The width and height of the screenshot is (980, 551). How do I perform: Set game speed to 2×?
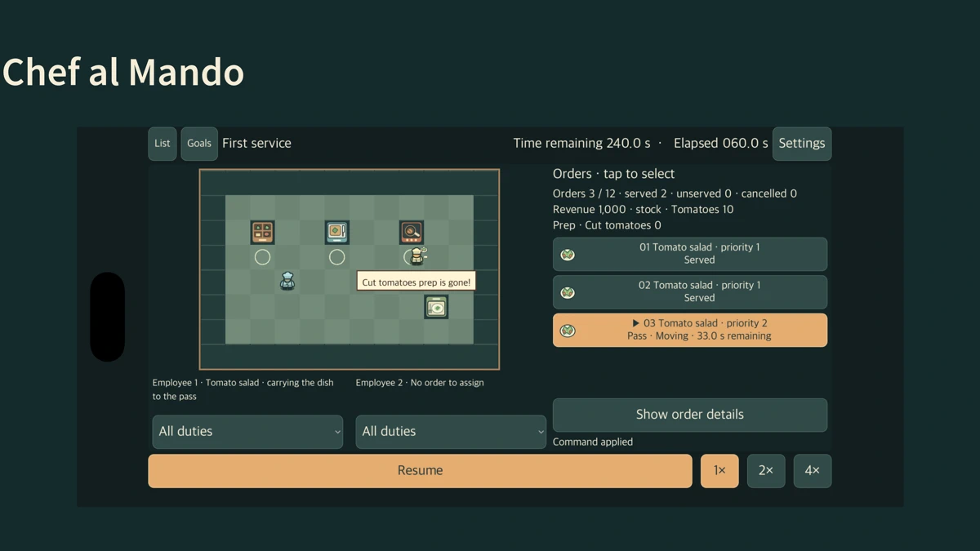(766, 471)
